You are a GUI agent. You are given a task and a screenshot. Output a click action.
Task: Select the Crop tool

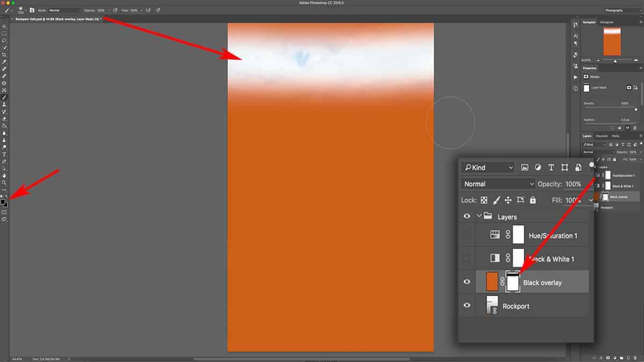[x=4, y=54]
